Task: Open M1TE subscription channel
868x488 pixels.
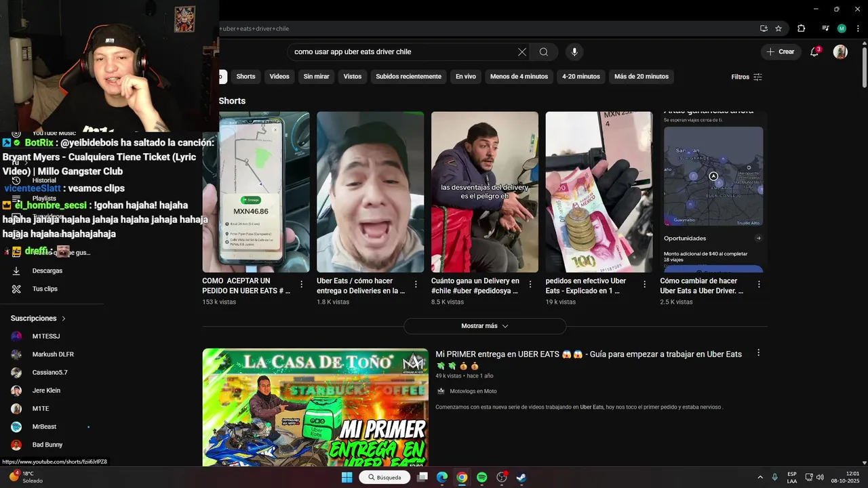Action: (41, 409)
